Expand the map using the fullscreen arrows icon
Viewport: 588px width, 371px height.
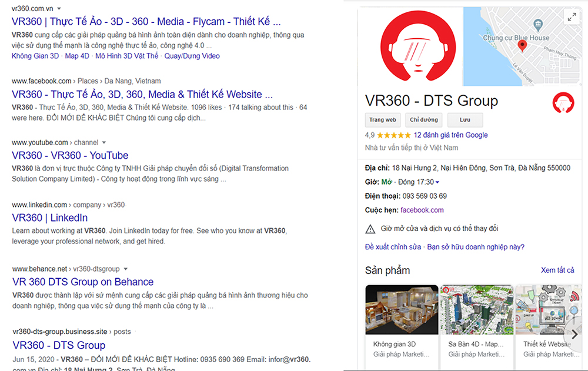pos(572,17)
